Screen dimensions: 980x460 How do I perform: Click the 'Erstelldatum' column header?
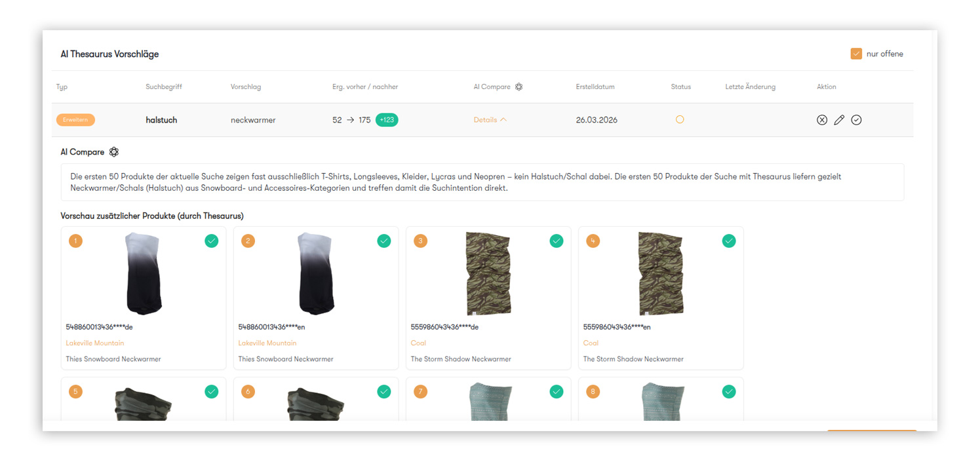coord(595,86)
